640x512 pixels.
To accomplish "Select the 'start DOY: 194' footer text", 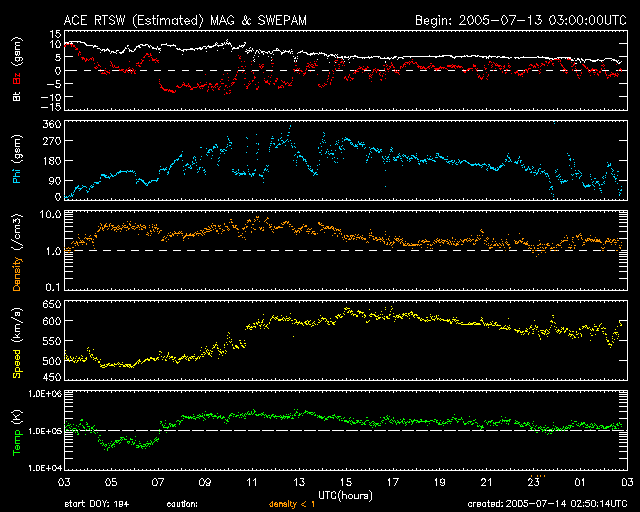I will pyautogui.click(x=97, y=504).
